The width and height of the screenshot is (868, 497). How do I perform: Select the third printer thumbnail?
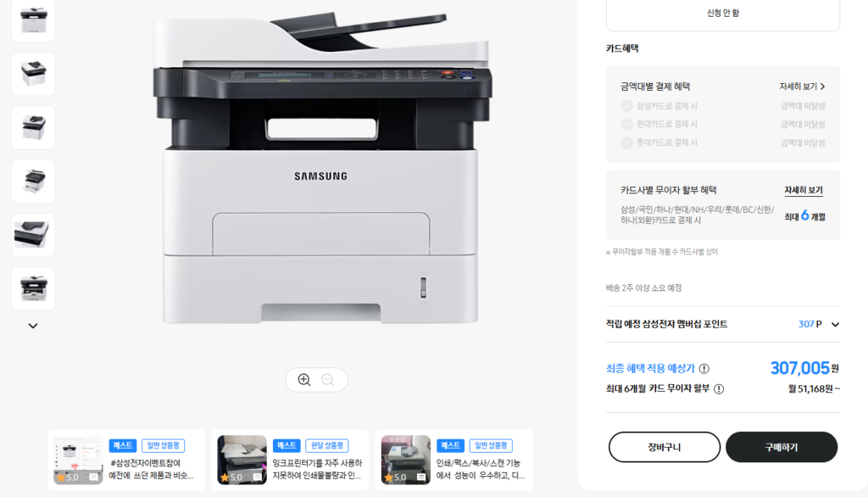[x=33, y=127]
